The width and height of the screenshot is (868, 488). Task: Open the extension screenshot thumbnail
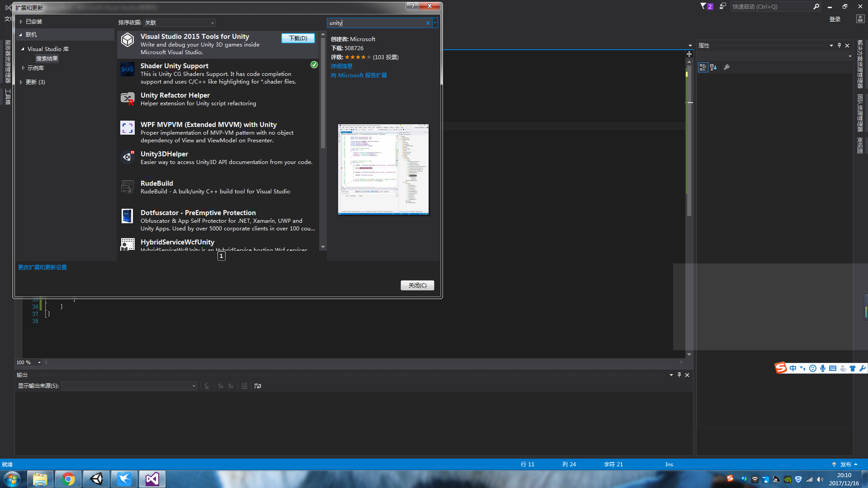pyautogui.click(x=383, y=169)
